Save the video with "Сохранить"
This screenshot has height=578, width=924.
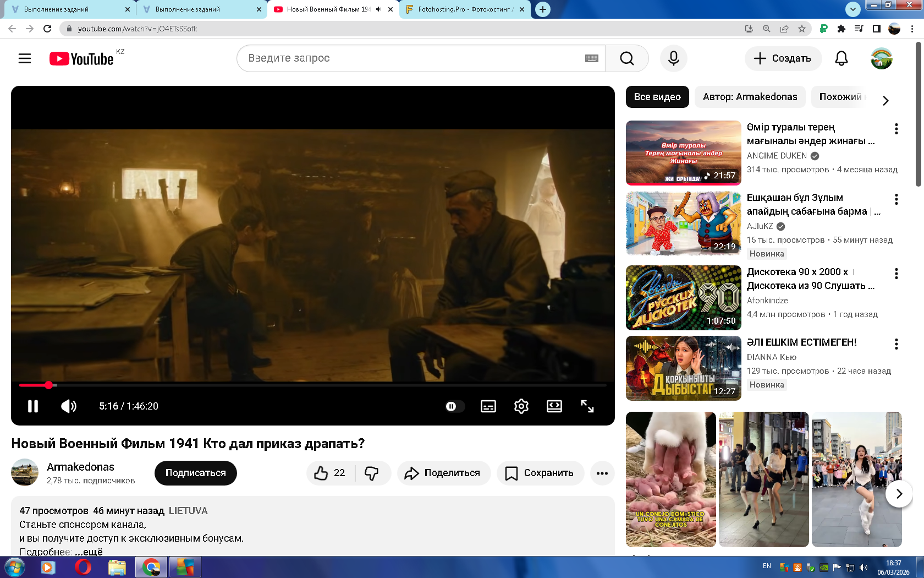tap(540, 473)
